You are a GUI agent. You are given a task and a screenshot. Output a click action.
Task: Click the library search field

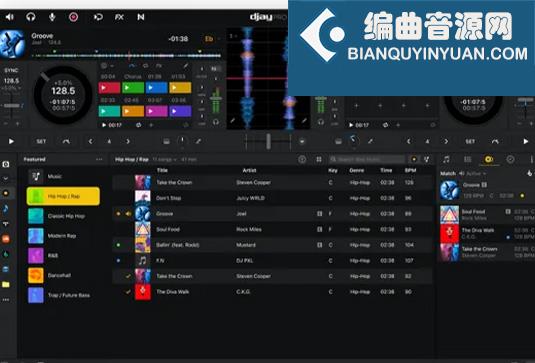click(367, 159)
